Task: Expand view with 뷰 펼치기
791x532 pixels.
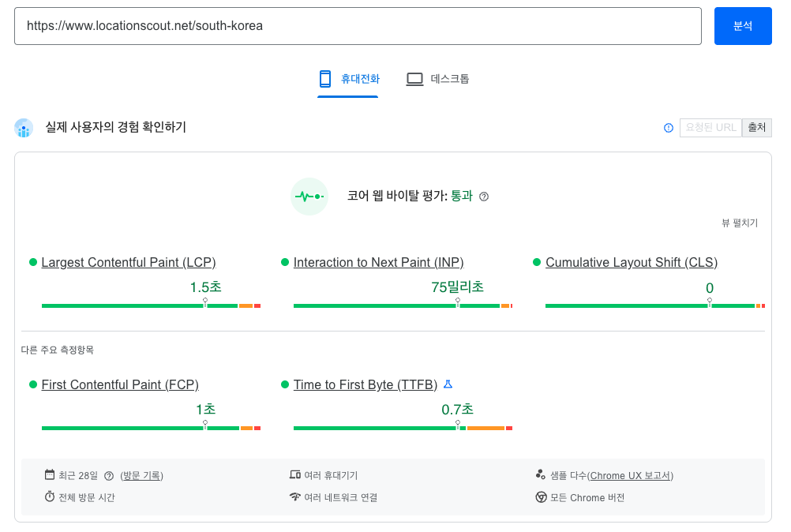Action: (x=740, y=223)
